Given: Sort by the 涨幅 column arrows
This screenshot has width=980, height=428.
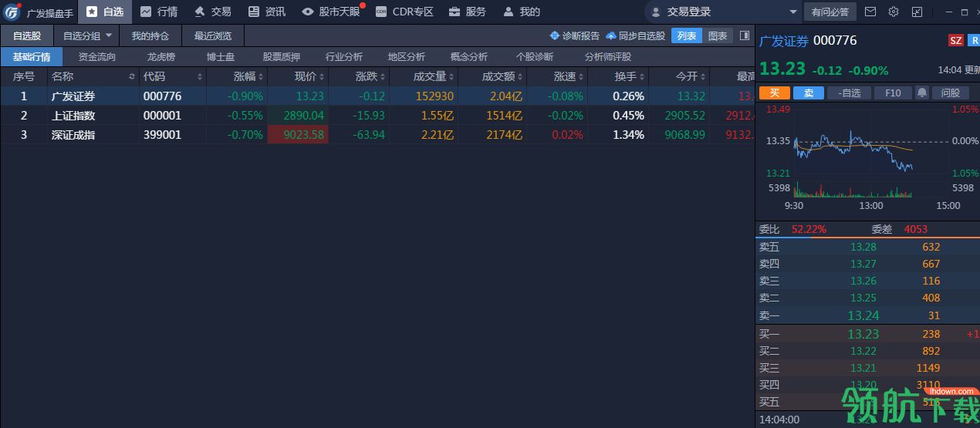Looking at the screenshot, I should 261,77.
